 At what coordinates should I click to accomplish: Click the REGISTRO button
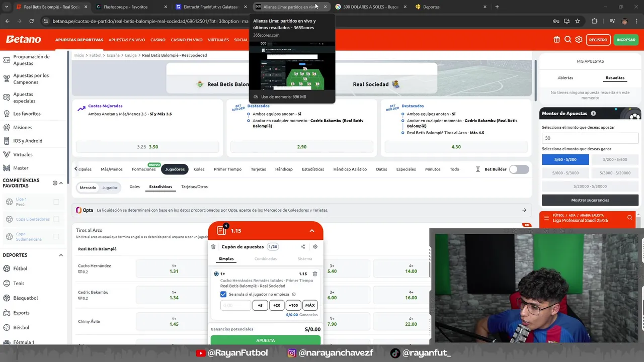[x=598, y=40]
